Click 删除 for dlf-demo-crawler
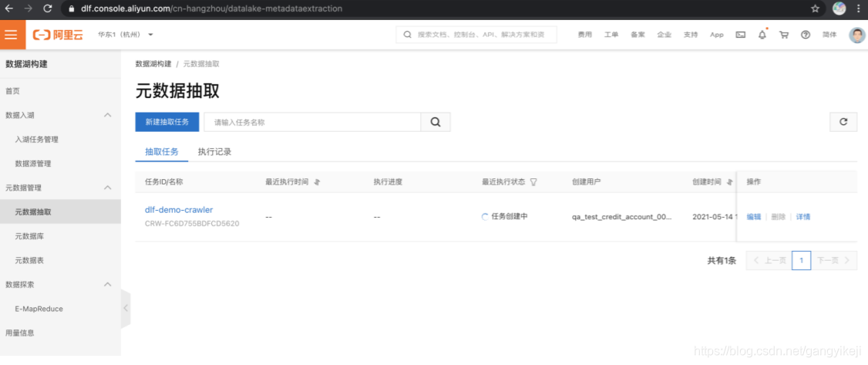Screen dimensions: 868x365 (x=779, y=217)
